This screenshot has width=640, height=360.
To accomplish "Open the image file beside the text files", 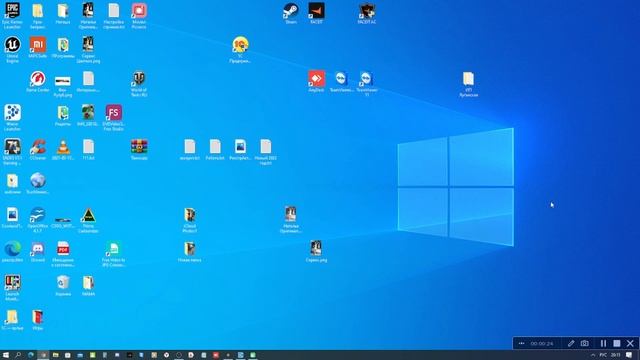I will click(240, 149).
